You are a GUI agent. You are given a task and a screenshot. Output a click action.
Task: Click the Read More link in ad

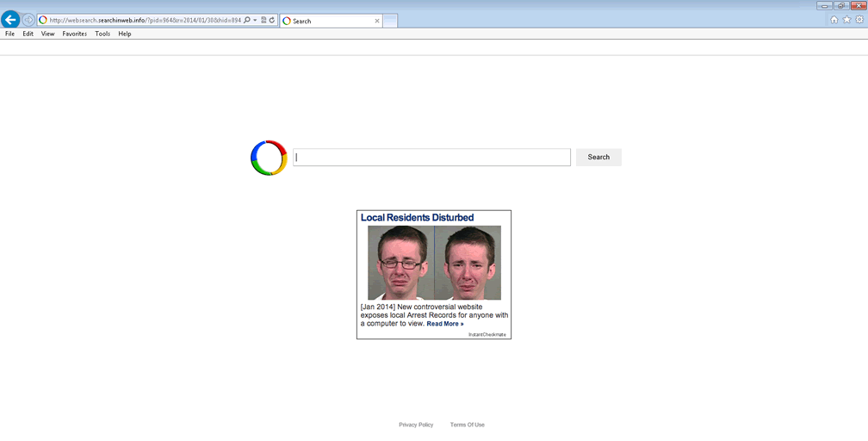coord(444,324)
